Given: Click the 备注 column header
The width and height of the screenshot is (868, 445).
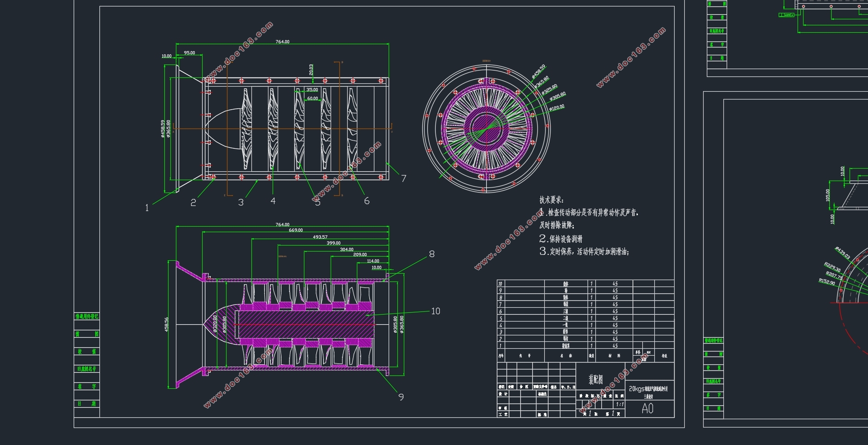Looking at the screenshot, I should click(664, 356).
